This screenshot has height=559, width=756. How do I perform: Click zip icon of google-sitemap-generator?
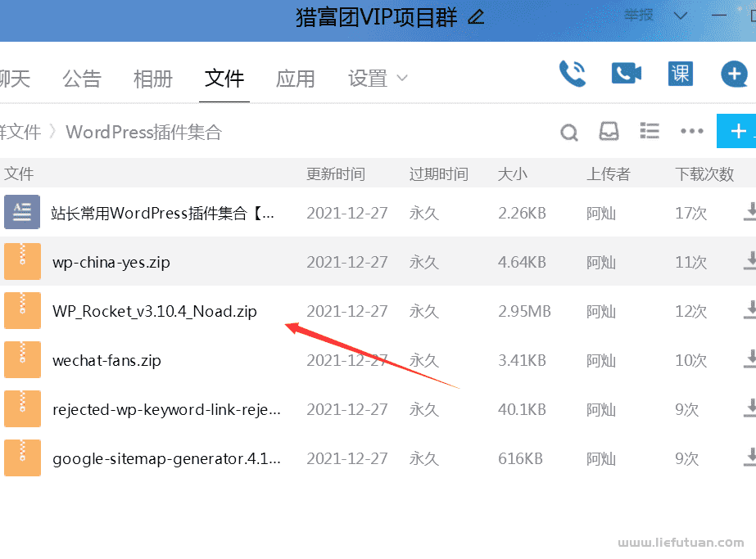click(22, 458)
